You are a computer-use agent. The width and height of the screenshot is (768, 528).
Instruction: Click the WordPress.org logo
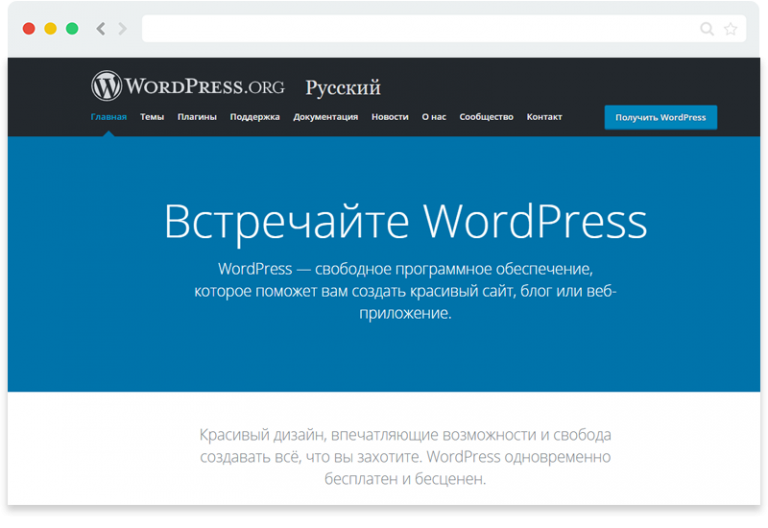click(188, 86)
